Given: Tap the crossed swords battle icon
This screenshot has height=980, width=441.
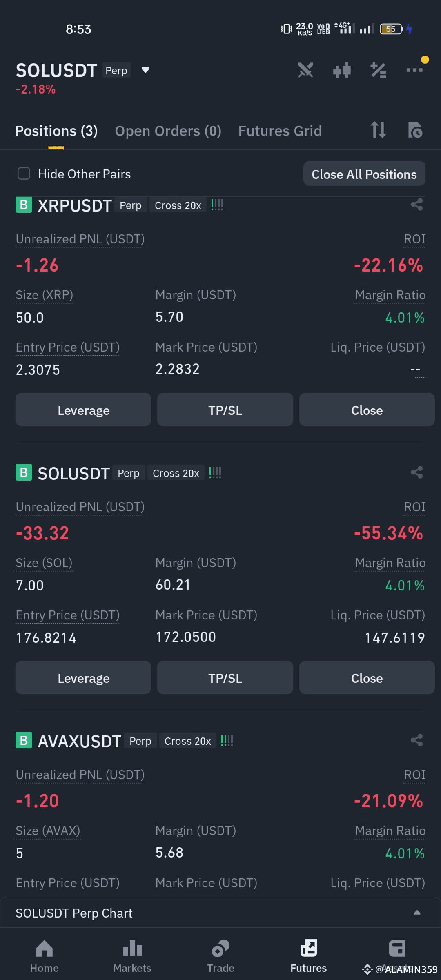Looking at the screenshot, I should (305, 70).
